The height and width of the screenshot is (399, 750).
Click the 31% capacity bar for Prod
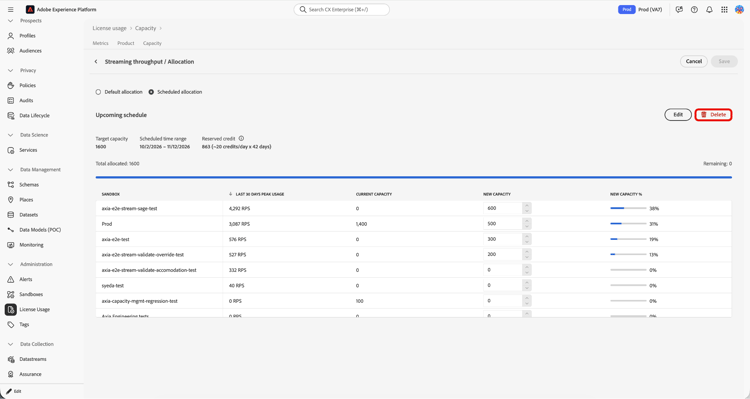click(x=628, y=224)
